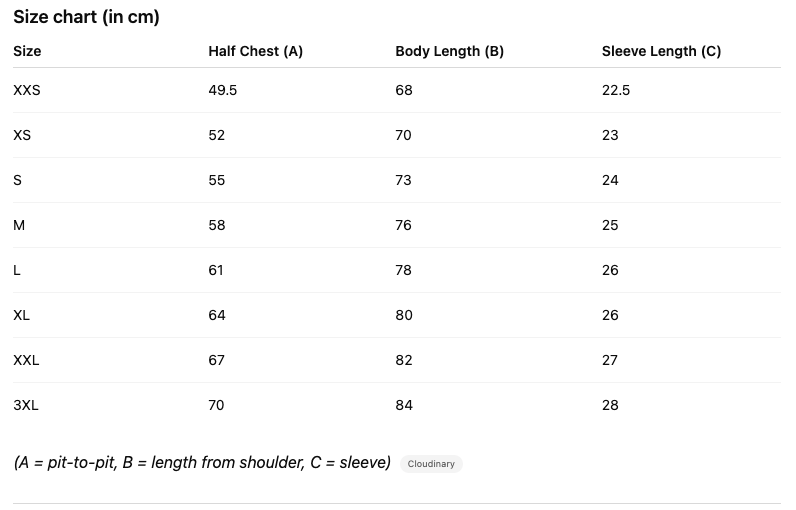
Task: Click the half chest value 55 for size S
Action: (x=217, y=180)
